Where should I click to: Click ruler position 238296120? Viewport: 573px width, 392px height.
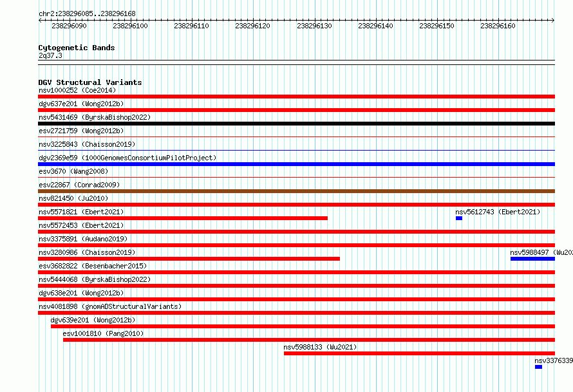(x=252, y=26)
